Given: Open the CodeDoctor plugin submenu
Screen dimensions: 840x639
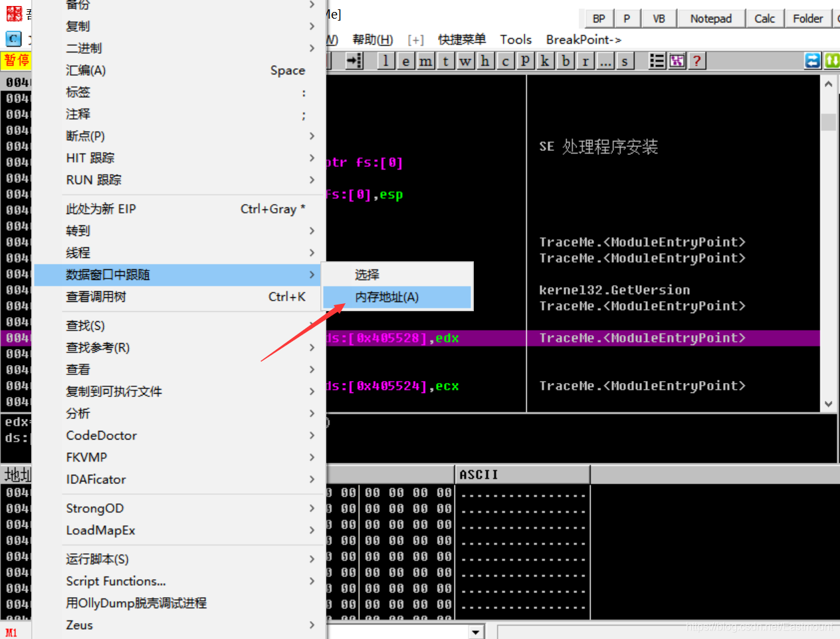Looking at the screenshot, I should (179, 436).
